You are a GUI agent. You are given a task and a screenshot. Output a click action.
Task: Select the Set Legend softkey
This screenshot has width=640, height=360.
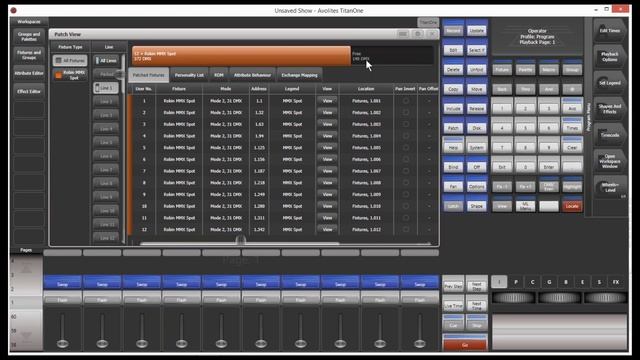pyautogui.click(x=609, y=83)
